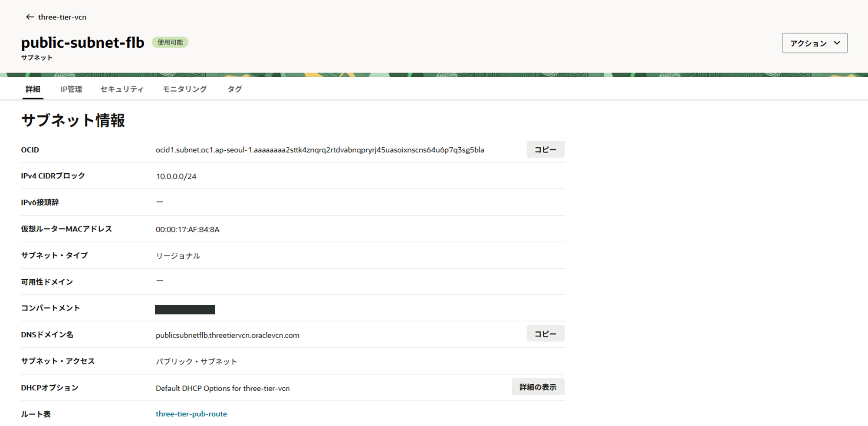Viewport: 868px width, 426px height.
Task: Open the タグ tab
Action: click(x=235, y=89)
